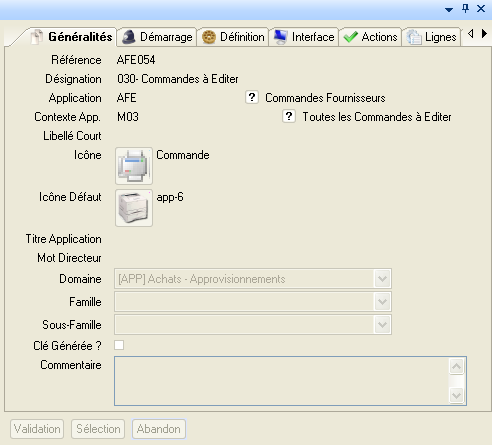Switch to the Définition tab
The width and height of the screenshot is (492, 445).
point(233,37)
